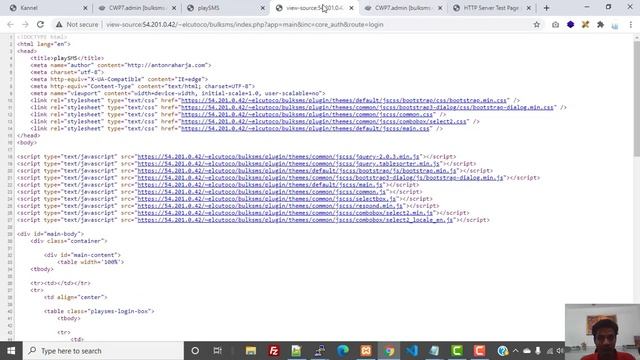Open the jquery-2.0.3.min.js script link
The height and width of the screenshot is (360, 640).
click(x=278, y=156)
